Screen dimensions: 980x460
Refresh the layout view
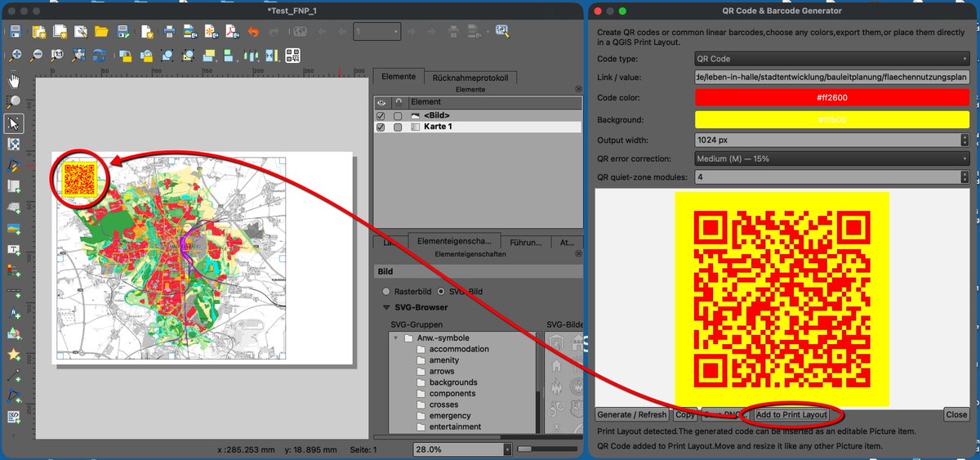coord(99,56)
